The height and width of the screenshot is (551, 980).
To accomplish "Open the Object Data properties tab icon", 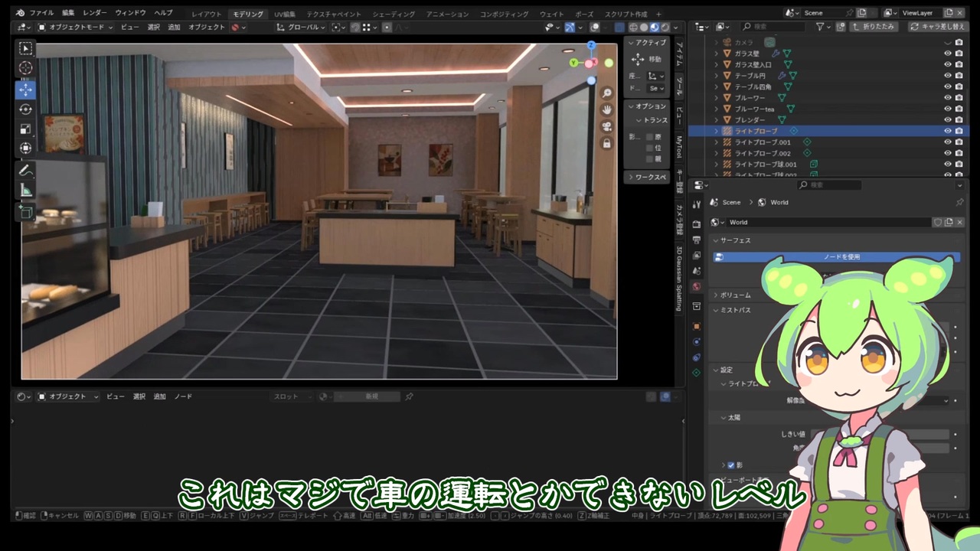I will 697,373.
